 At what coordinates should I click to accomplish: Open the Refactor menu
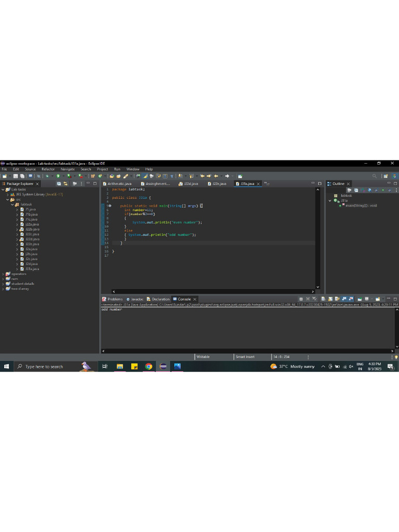pyautogui.click(x=48, y=169)
